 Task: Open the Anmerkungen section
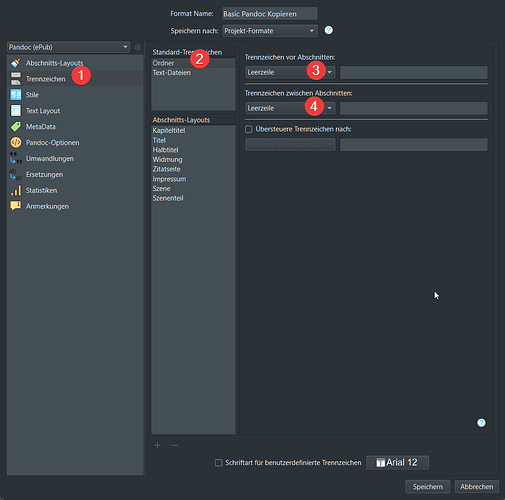coord(75,206)
